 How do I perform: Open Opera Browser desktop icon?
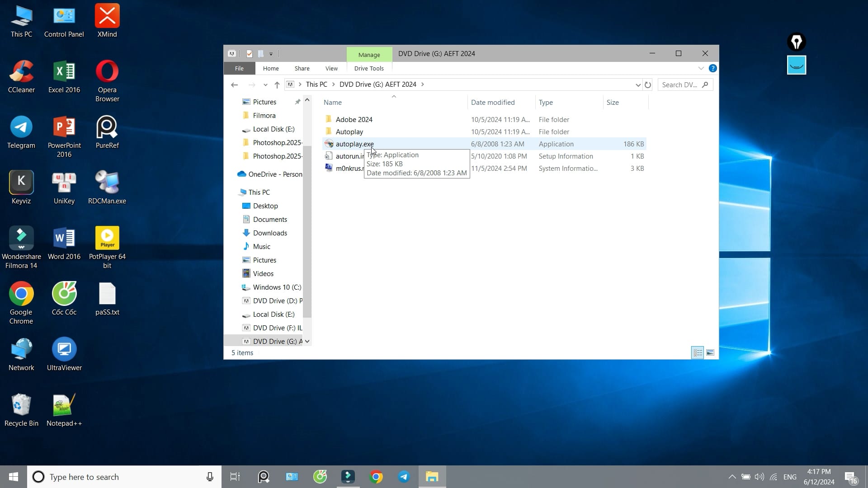pyautogui.click(x=107, y=81)
